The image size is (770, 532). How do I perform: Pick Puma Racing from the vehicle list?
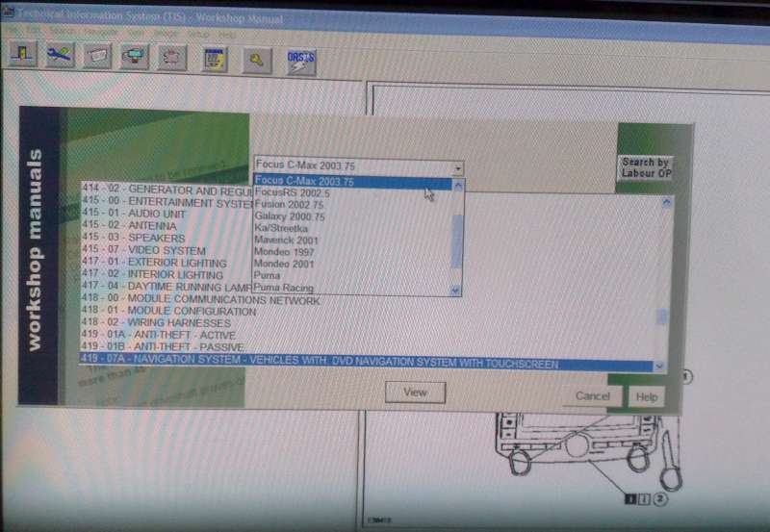click(x=284, y=288)
